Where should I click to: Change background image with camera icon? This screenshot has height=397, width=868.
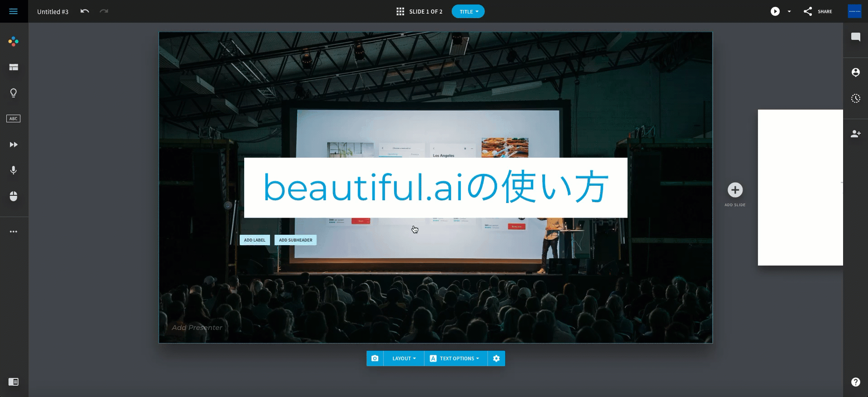pyautogui.click(x=375, y=358)
